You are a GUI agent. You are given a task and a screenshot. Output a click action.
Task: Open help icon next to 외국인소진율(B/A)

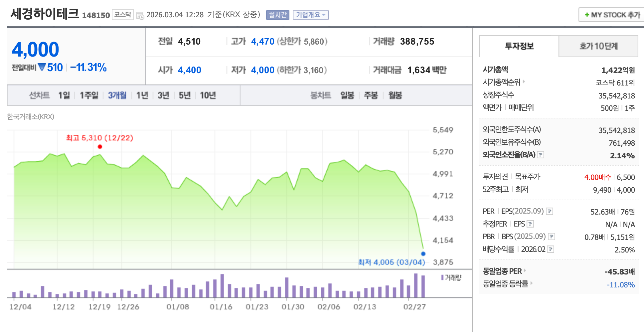tap(541, 155)
